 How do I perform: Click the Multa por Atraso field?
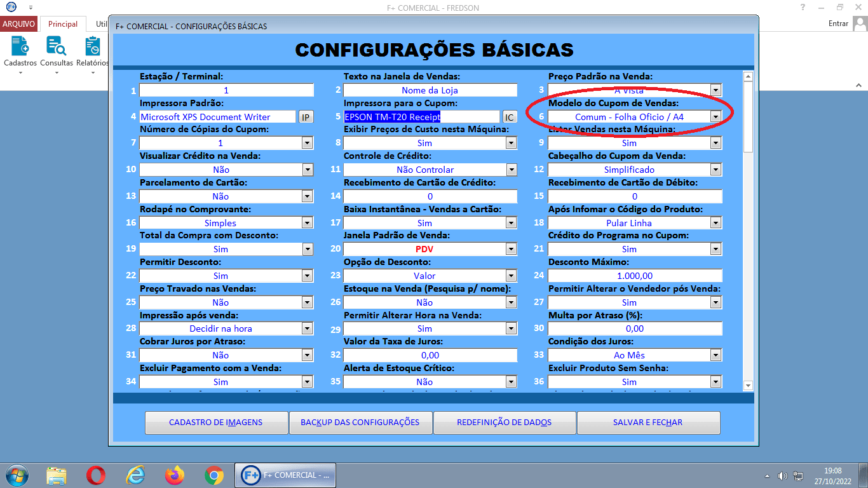635,329
